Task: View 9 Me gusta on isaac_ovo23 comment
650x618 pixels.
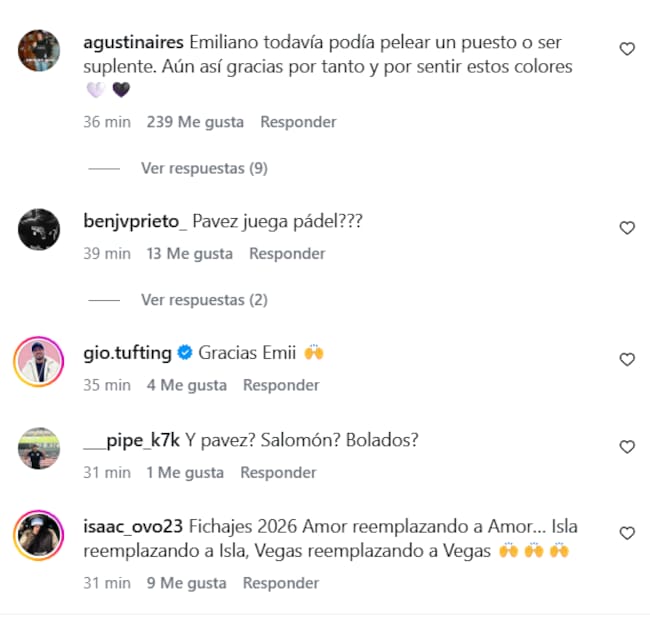Action: (187, 583)
